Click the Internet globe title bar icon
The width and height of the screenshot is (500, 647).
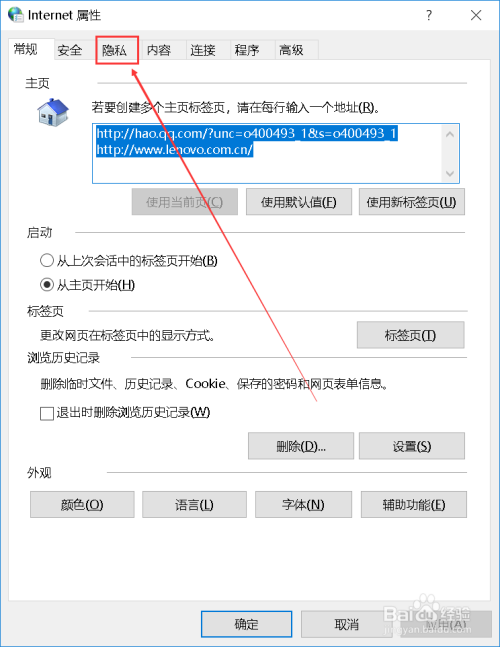pos(16,15)
